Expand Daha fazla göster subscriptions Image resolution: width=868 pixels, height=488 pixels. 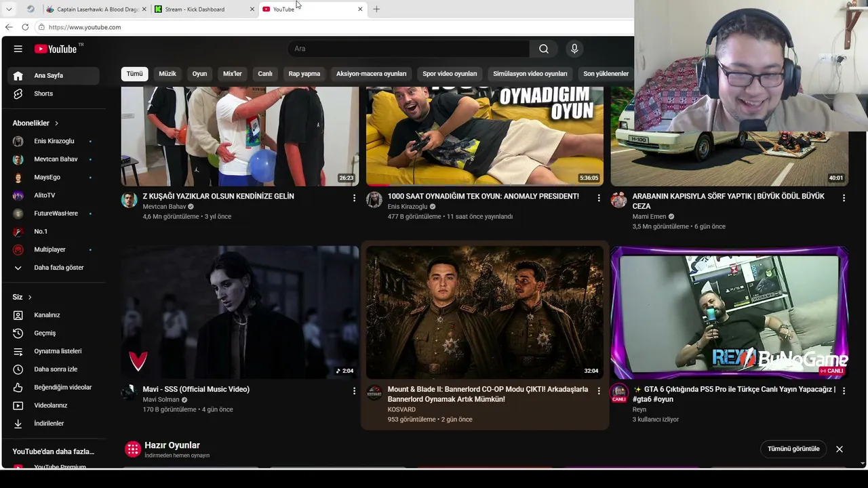pyautogui.click(x=53, y=268)
